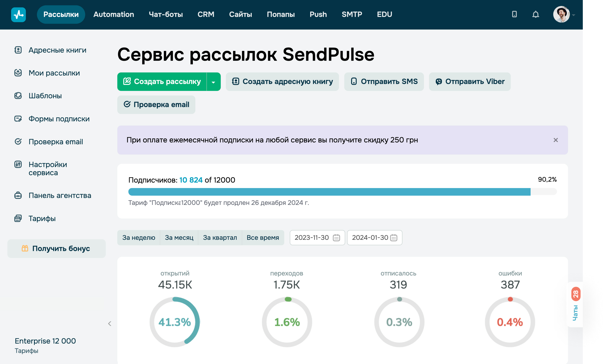Click the 2023-11-30 start date field
The image size is (608, 364).
click(317, 238)
